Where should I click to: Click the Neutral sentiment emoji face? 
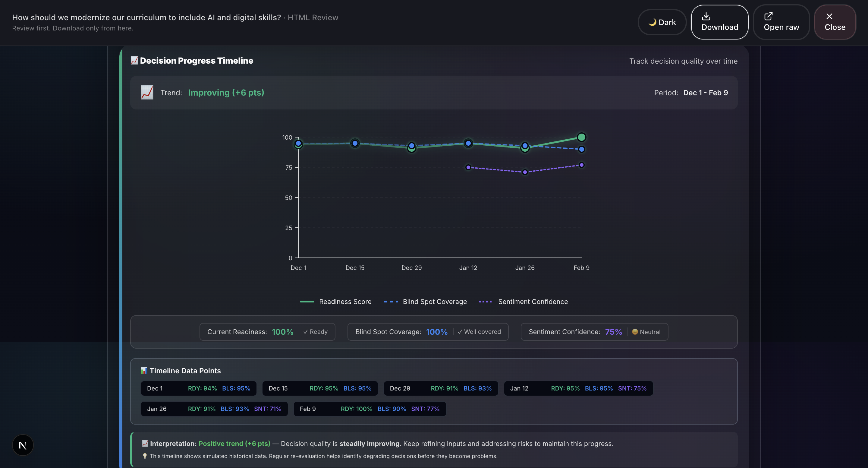pyautogui.click(x=635, y=332)
